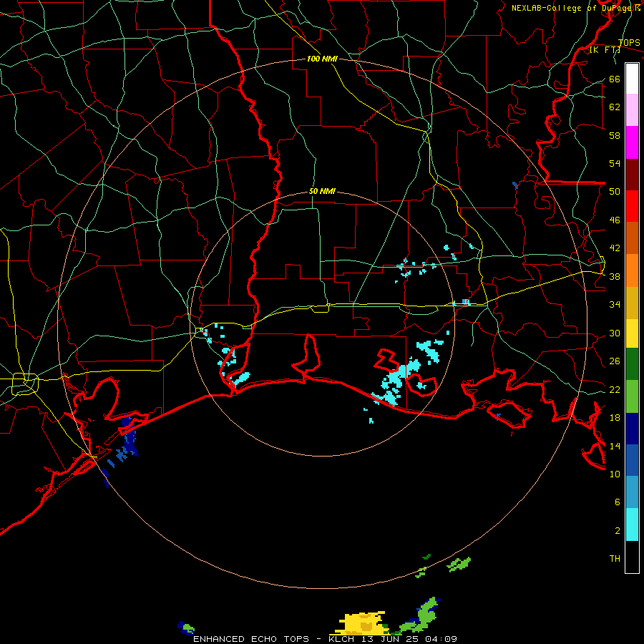The image size is (644, 644).
Task: Select the gold legend swatch
Action: tap(632, 303)
